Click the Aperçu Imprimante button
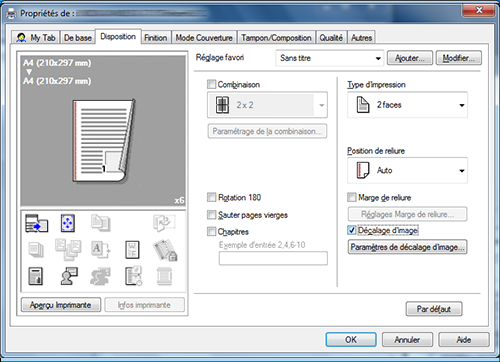Image resolution: width=500 pixels, height=362 pixels. click(61, 305)
